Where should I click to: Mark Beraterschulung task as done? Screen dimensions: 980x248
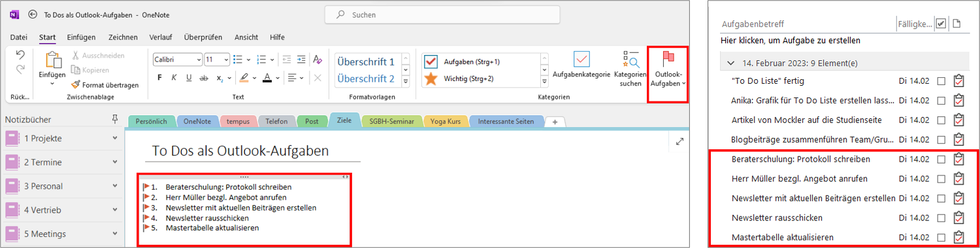pyautogui.click(x=941, y=159)
